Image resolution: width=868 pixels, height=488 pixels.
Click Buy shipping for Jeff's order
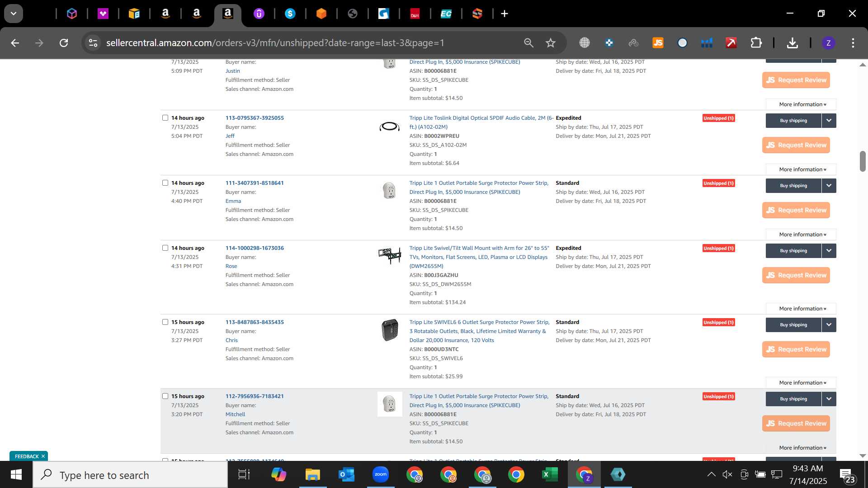point(793,121)
